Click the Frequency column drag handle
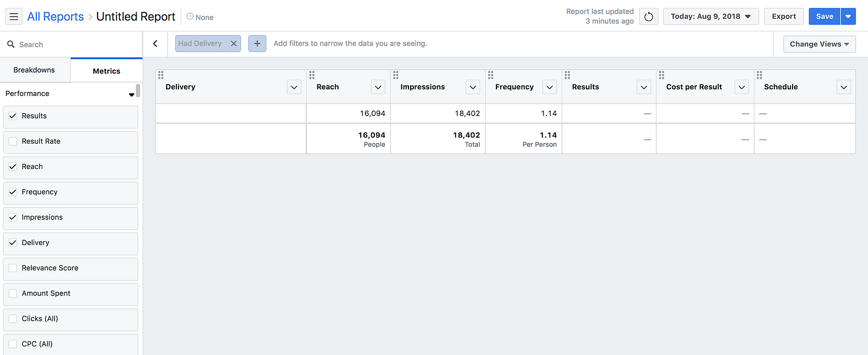 tap(490, 75)
